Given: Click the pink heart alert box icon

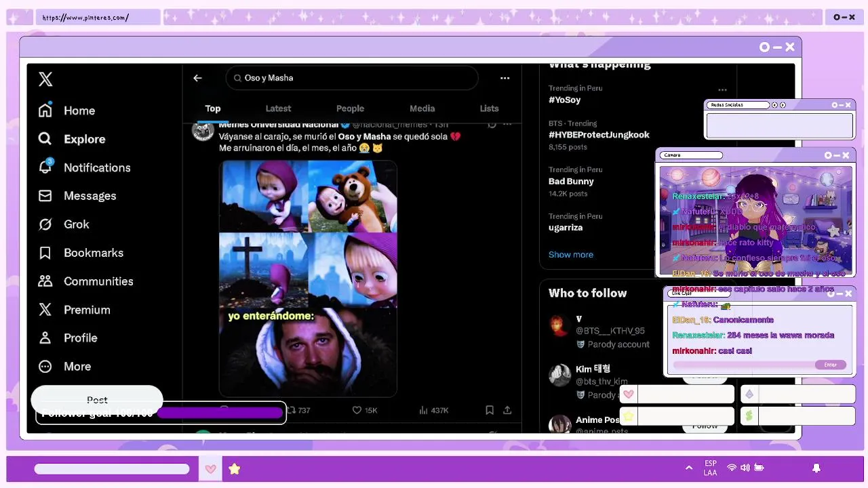Looking at the screenshot, I should click(629, 394).
